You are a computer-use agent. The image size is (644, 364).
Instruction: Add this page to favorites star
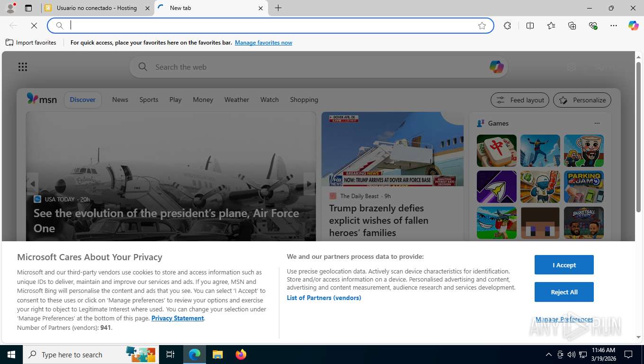[482, 26]
